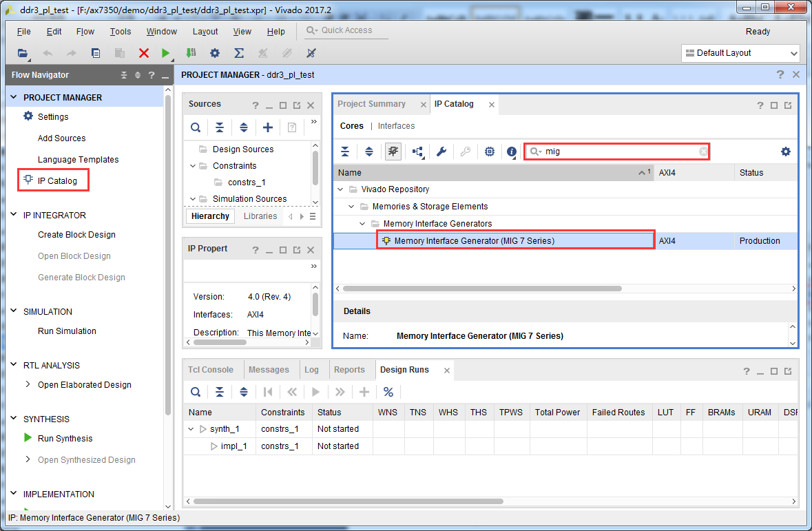Select constrs_1 in Sources tree
This screenshot has width=812, height=531.
(x=247, y=183)
